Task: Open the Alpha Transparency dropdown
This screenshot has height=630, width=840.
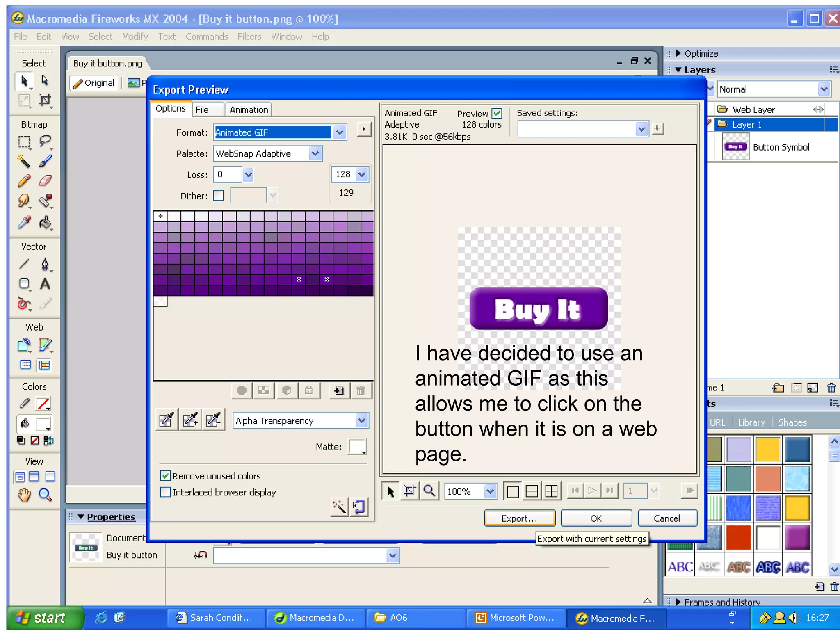Action: [x=361, y=420]
